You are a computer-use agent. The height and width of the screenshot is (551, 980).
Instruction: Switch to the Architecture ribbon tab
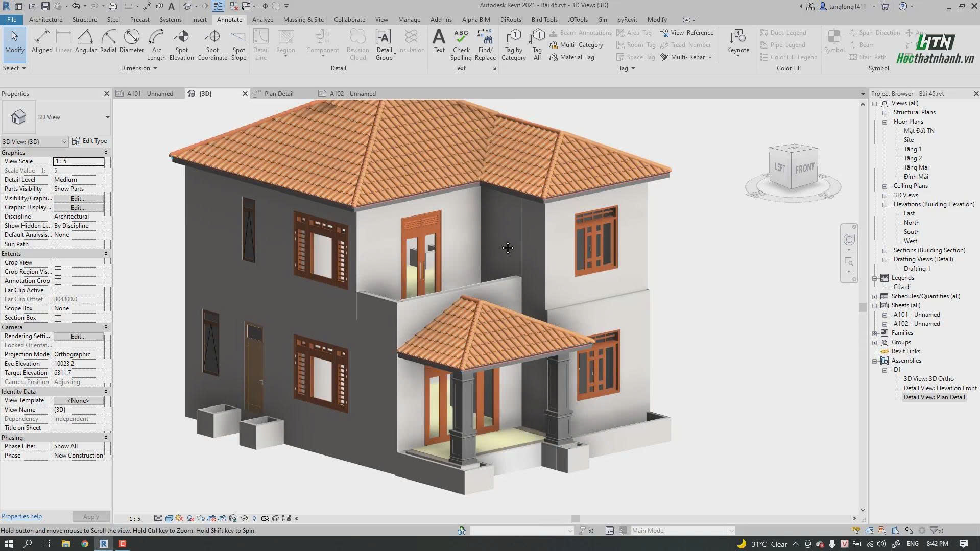coord(45,19)
